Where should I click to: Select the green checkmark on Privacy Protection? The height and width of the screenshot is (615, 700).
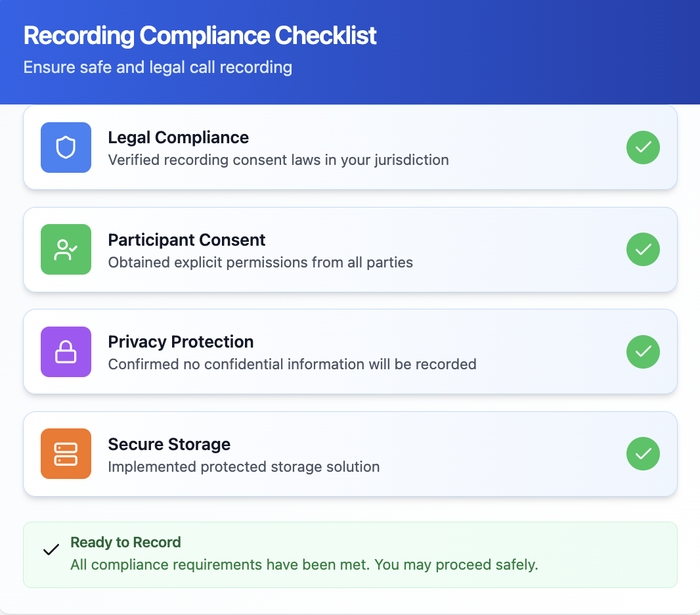[x=643, y=352]
